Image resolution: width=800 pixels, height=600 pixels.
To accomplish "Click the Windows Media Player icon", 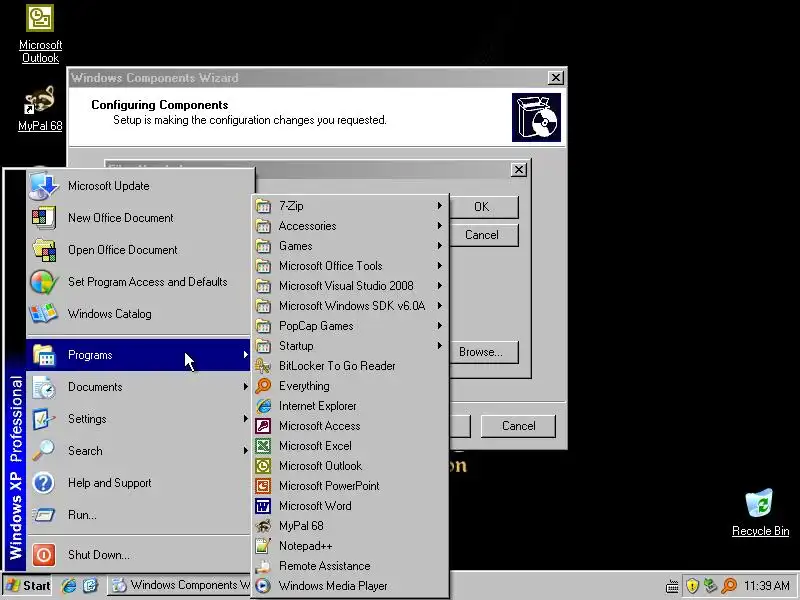I will pyautogui.click(x=263, y=586).
